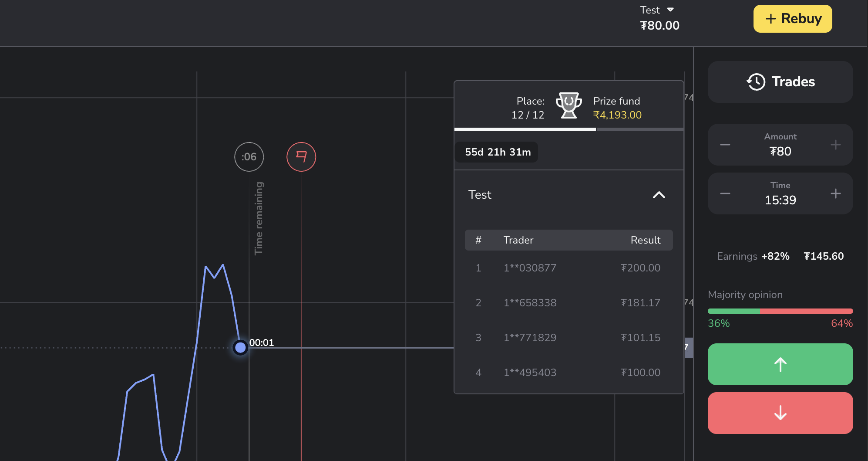Click the ₮80.00 account balance
This screenshot has width=868, height=461.
[x=659, y=26]
